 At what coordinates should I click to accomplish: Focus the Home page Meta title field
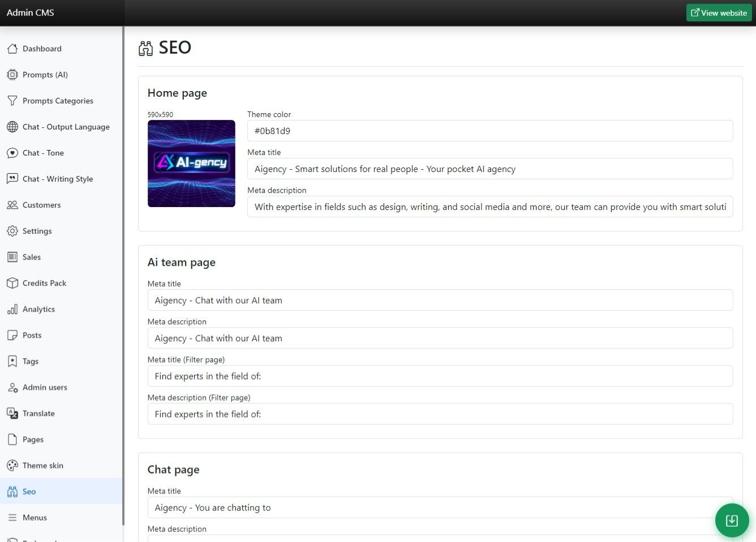coord(489,169)
